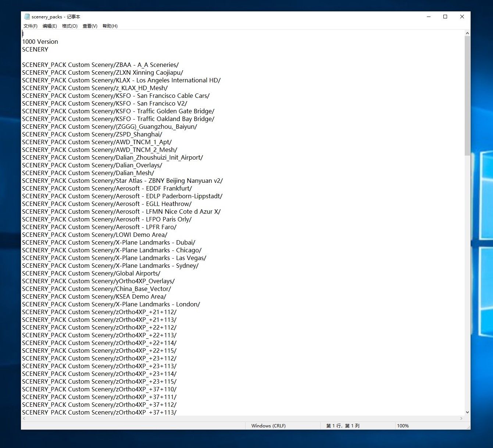This screenshot has height=448, width=493.
Task: Click Aerosoft - LPFR Faro line
Action: pyautogui.click(x=99, y=227)
